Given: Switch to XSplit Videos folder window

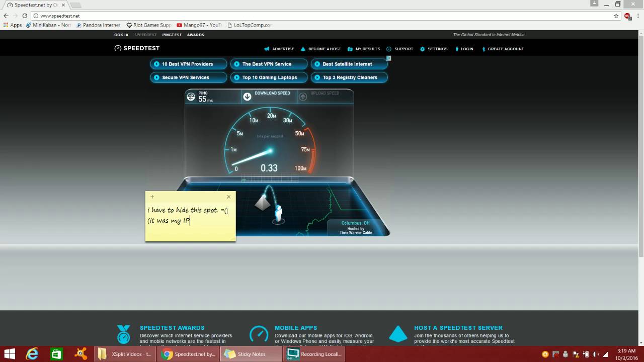Looking at the screenshot, I should point(125,354).
